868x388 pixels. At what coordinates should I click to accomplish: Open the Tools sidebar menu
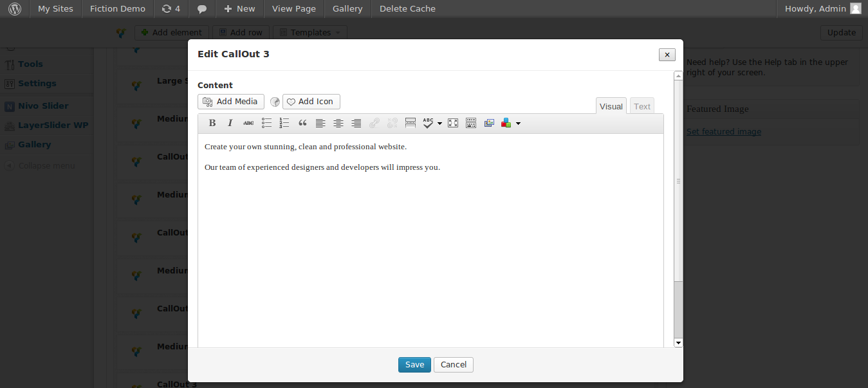click(x=30, y=64)
